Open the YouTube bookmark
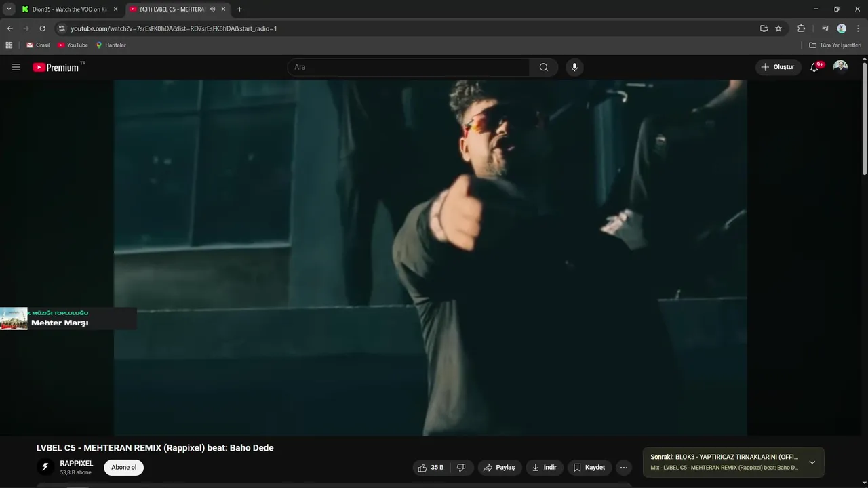The height and width of the screenshot is (488, 868). pyautogui.click(x=73, y=45)
